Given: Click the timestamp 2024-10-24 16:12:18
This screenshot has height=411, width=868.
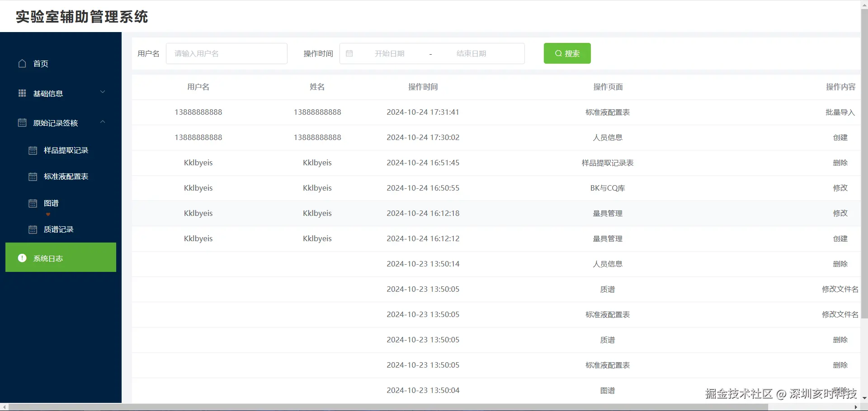Looking at the screenshot, I should click(x=423, y=213).
